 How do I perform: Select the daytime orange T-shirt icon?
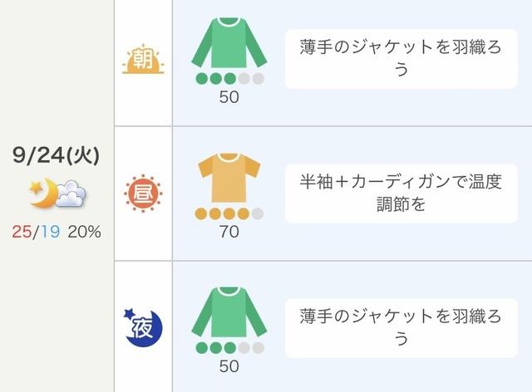click(x=229, y=178)
